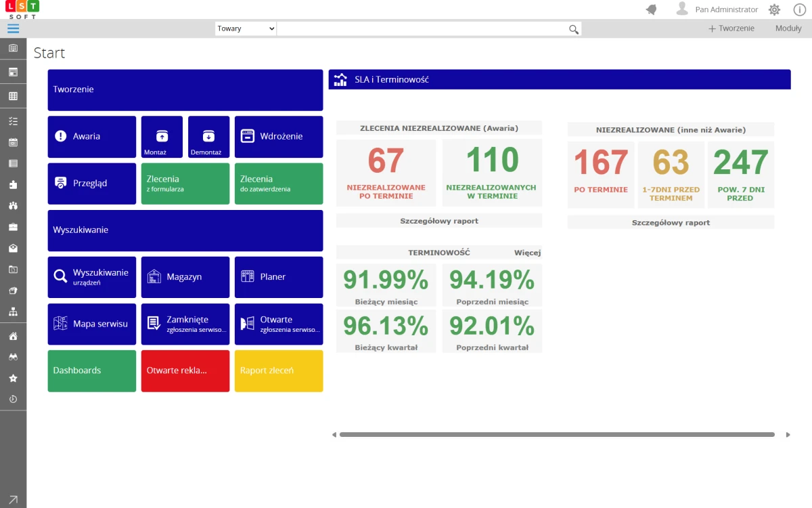Open the + Tworzenie menu in top bar
The height and width of the screenshot is (508, 812).
click(731, 28)
